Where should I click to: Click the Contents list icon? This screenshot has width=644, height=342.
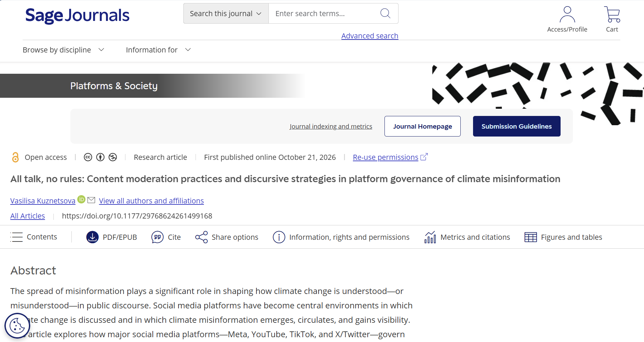(x=16, y=237)
